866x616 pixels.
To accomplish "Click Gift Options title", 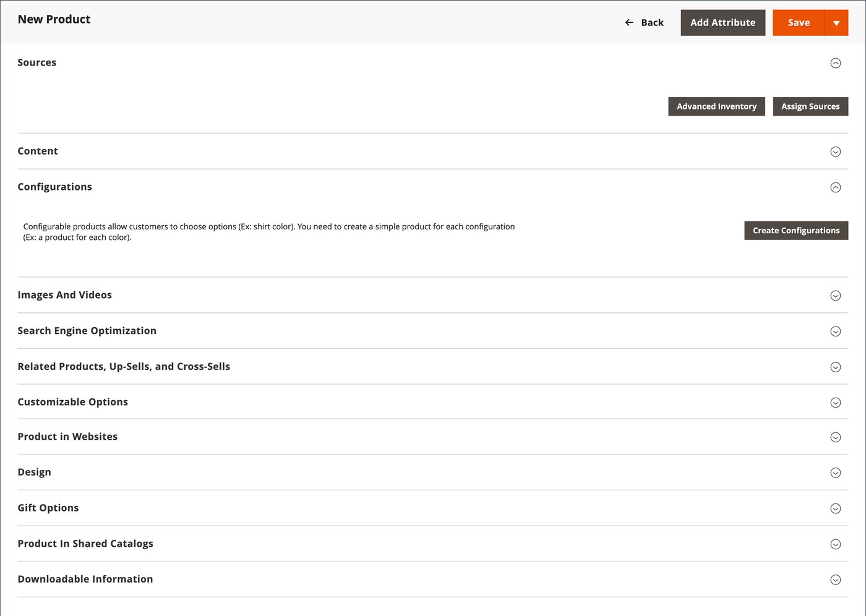I will click(x=48, y=508).
